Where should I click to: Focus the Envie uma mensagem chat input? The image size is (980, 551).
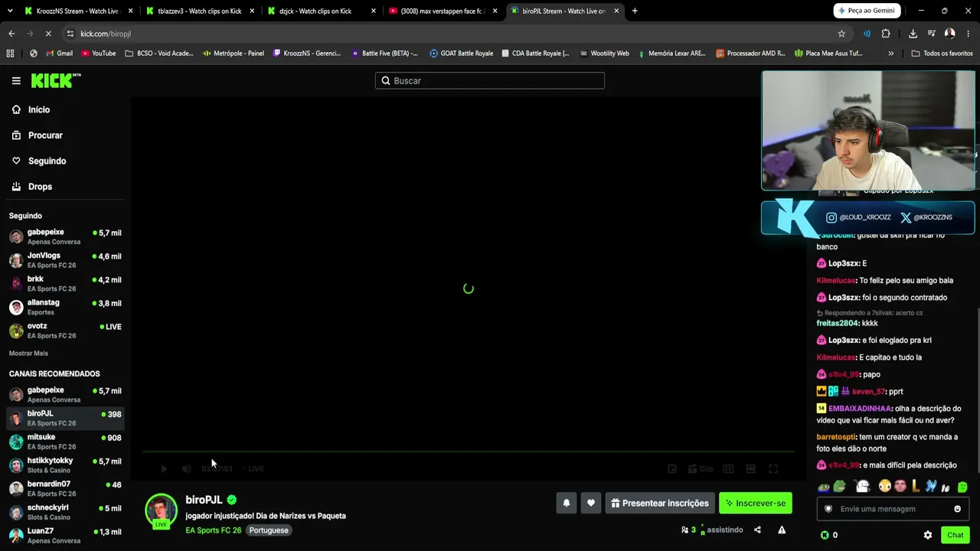(x=893, y=509)
